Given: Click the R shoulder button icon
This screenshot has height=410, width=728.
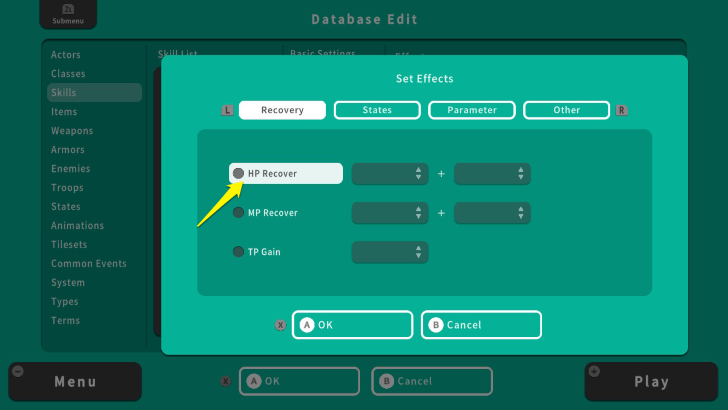Looking at the screenshot, I should (x=621, y=111).
